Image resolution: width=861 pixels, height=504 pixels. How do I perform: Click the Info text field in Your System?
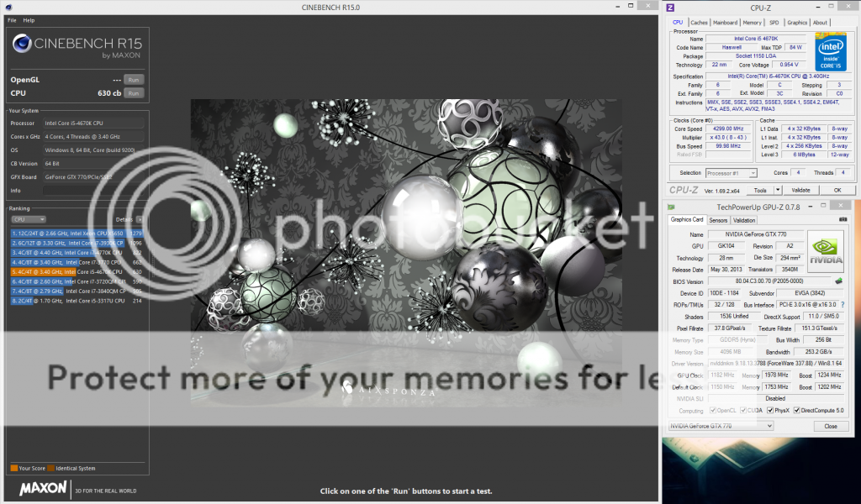point(93,190)
